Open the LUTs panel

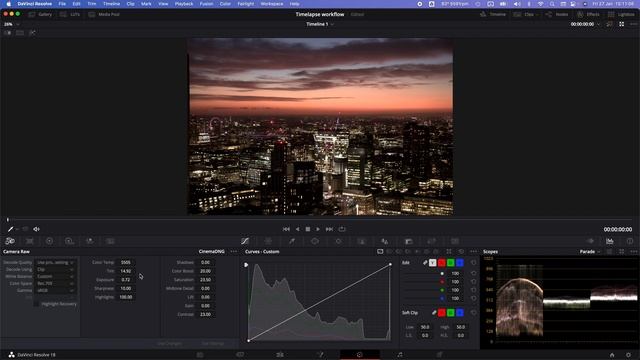[x=70, y=14]
